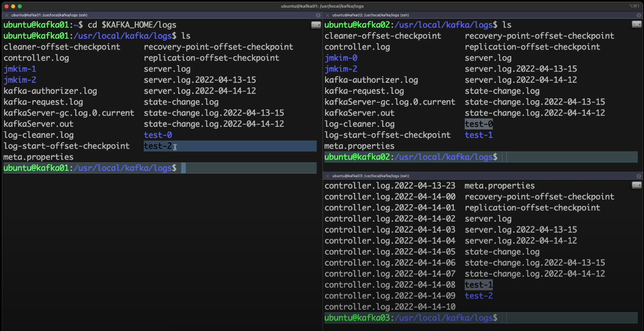Select the kafka02 pane title bar
The width and height of the screenshot is (644, 331).
coord(483,15)
